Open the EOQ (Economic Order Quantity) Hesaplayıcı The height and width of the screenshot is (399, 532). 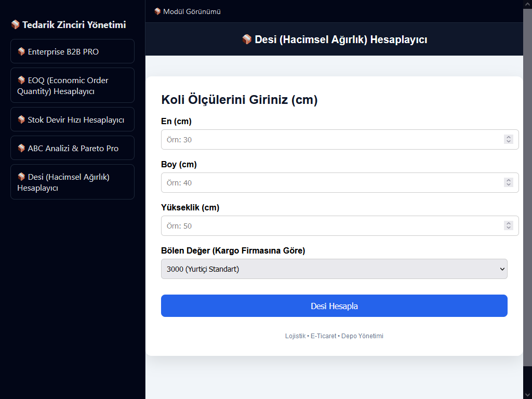[x=72, y=85]
